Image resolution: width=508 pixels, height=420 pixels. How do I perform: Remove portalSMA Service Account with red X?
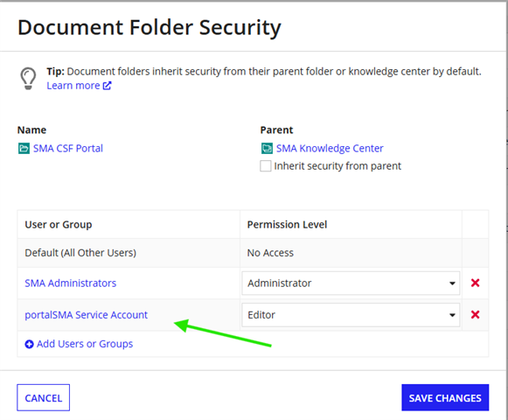click(475, 314)
